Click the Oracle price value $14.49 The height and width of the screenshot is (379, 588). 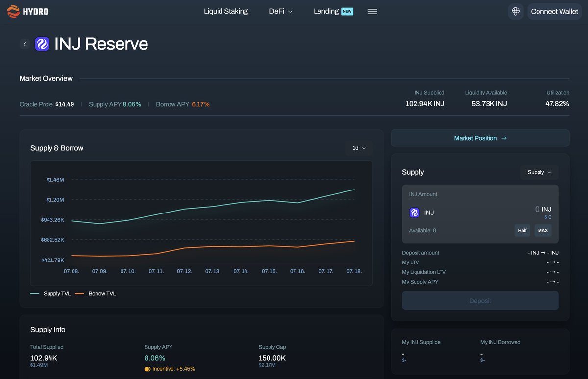point(65,104)
